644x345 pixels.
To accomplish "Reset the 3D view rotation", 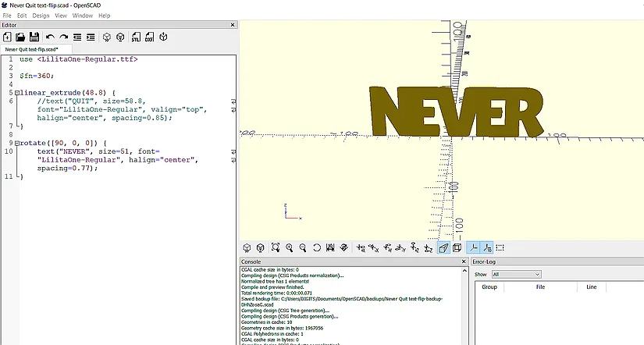I will [317, 247].
